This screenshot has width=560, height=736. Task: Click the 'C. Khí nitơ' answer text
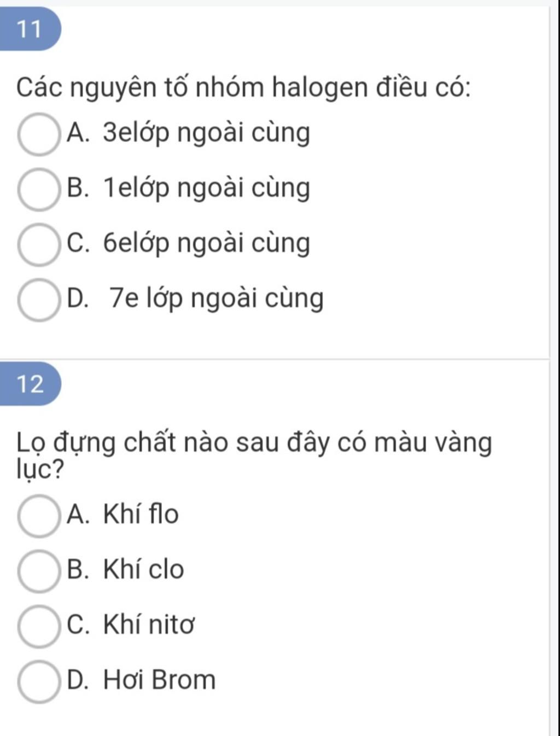(x=131, y=624)
